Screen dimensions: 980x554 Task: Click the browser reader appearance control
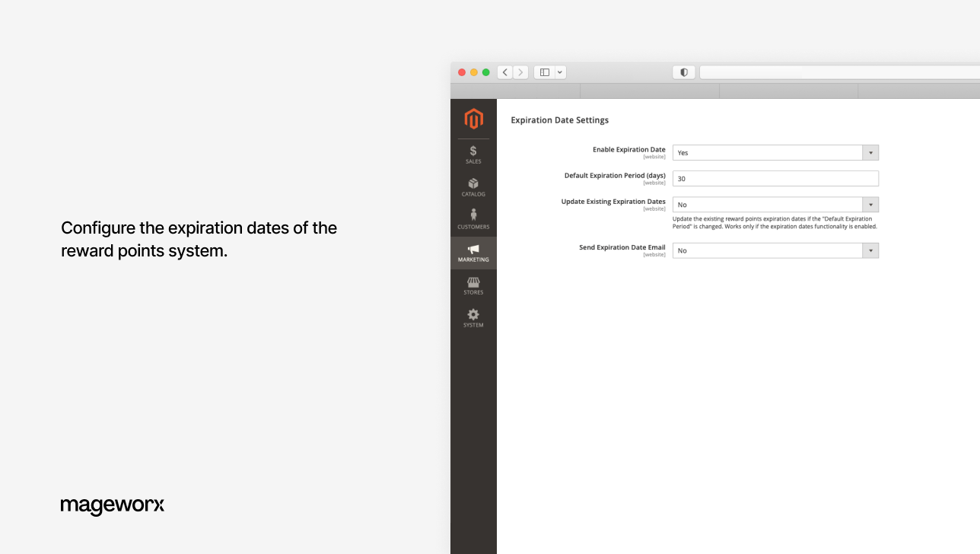683,72
